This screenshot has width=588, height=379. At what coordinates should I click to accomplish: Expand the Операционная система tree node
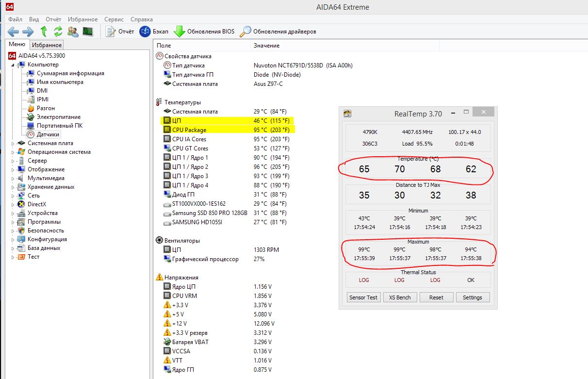14,152
